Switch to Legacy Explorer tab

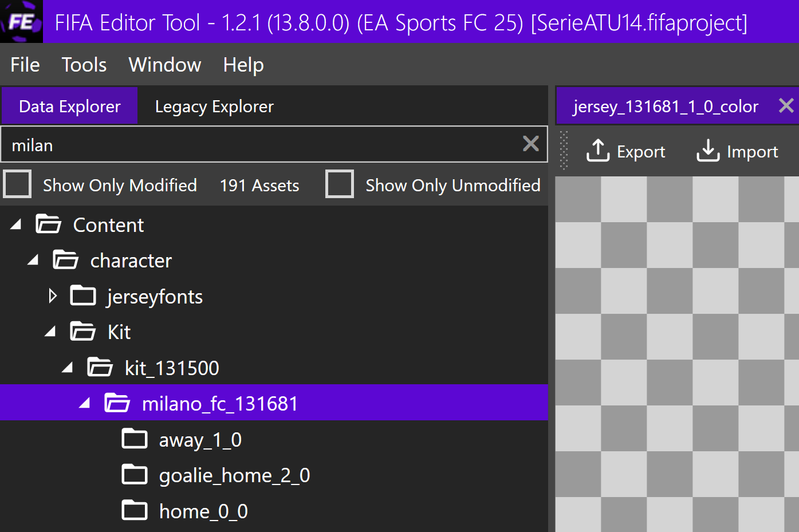[x=214, y=107]
